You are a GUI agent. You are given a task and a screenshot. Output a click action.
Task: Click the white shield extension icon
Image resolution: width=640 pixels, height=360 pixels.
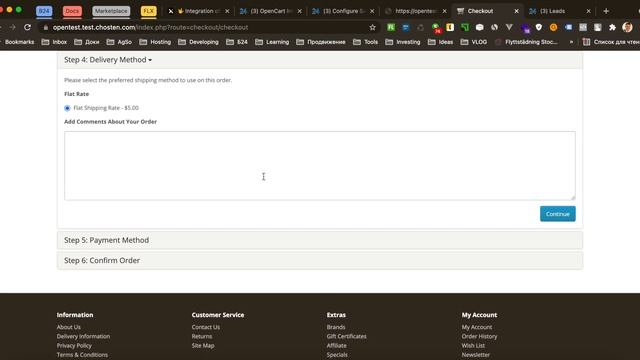(x=539, y=27)
